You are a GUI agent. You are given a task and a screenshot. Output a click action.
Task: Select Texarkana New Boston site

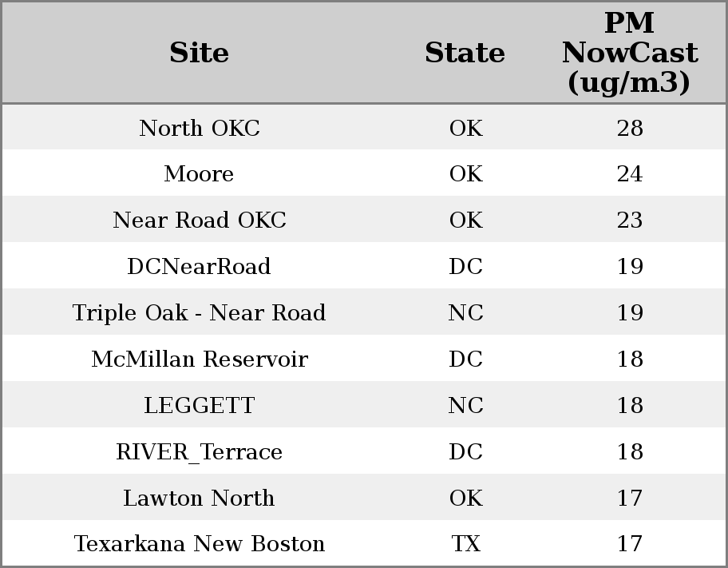coord(199,544)
